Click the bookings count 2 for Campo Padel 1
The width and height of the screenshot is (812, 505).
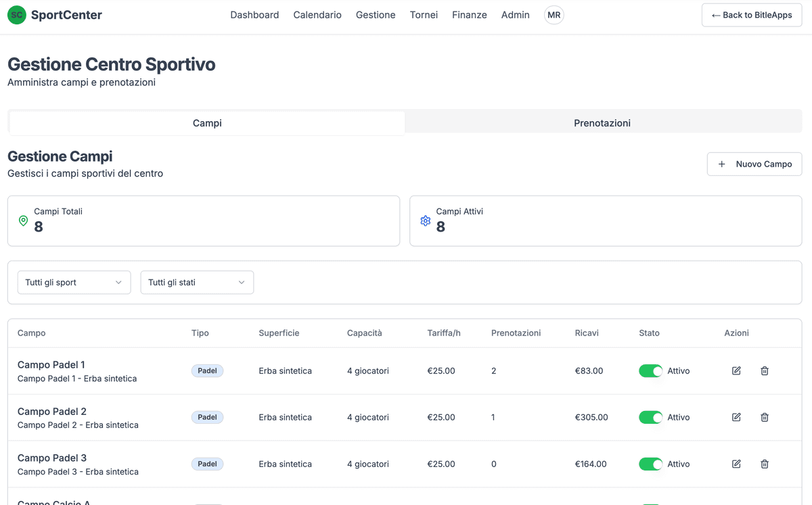pyautogui.click(x=494, y=371)
